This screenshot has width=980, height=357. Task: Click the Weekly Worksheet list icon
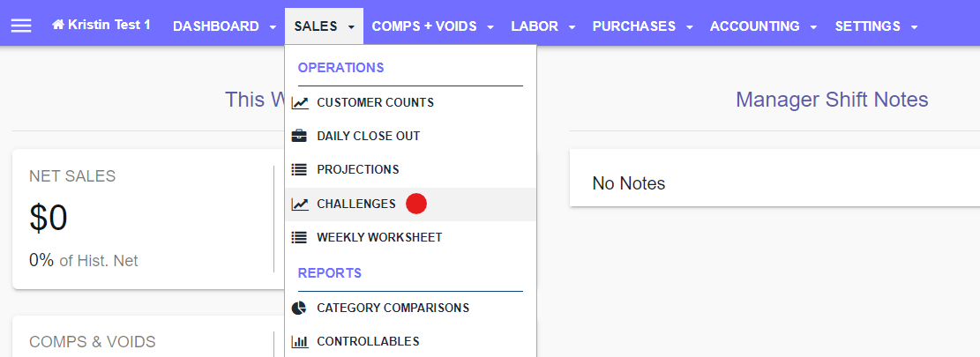300,238
